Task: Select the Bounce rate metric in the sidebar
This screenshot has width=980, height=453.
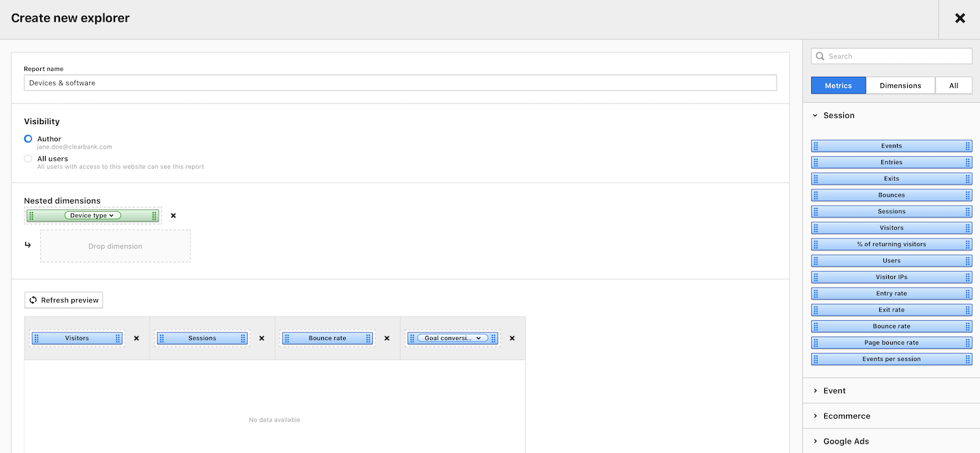Action: (x=892, y=326)
